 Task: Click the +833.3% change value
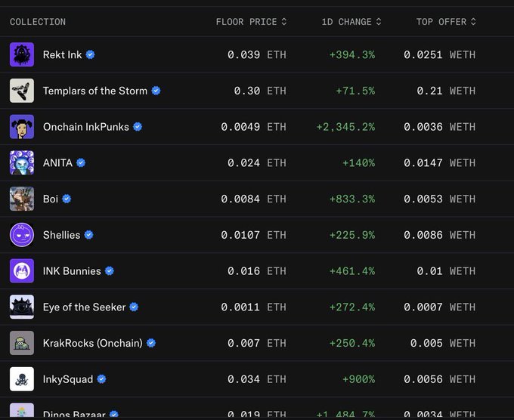tap(352, 199)
